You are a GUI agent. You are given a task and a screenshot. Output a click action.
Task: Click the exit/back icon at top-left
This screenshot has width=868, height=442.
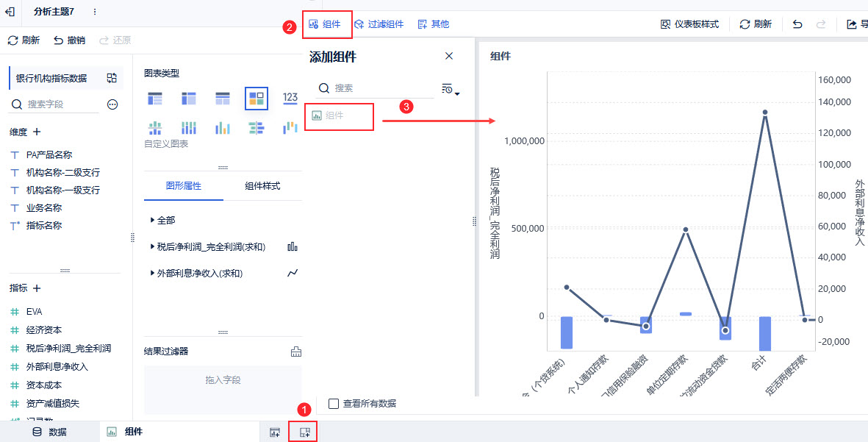(x=10, y=12)
